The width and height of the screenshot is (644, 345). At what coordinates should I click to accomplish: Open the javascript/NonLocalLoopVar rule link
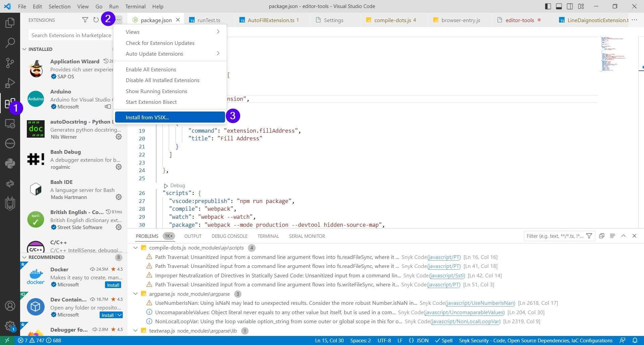point(465,321)
